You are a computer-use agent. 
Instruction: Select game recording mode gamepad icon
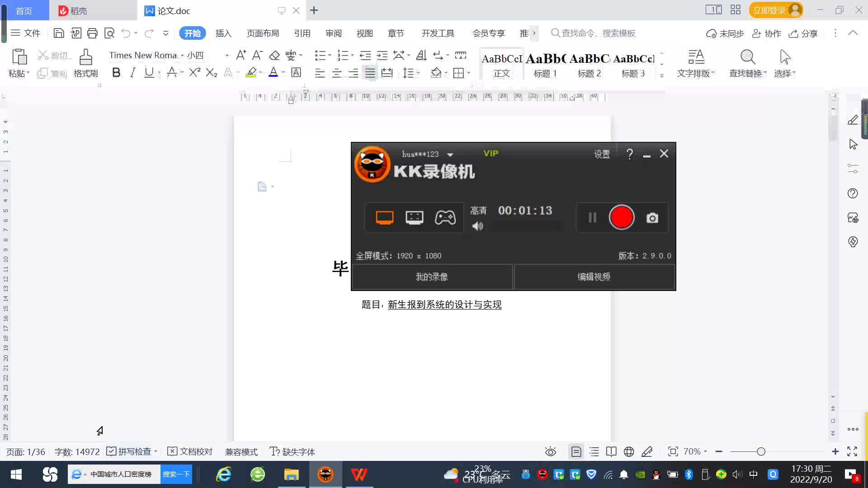tap(445, 218)
